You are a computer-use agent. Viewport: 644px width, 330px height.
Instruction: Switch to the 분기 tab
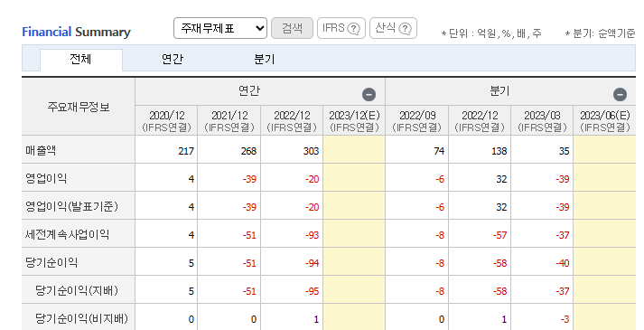tap(264, 59)
